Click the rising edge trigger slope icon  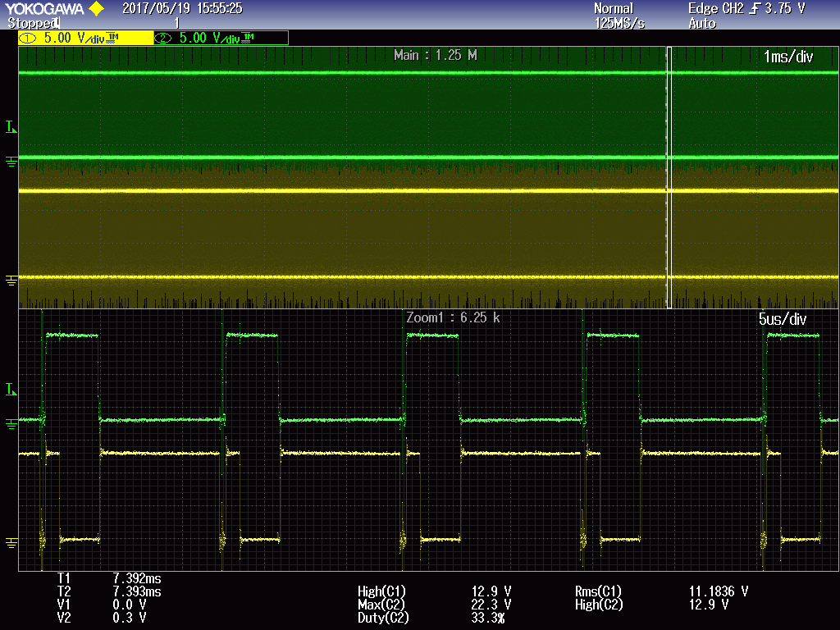[754, 8]
